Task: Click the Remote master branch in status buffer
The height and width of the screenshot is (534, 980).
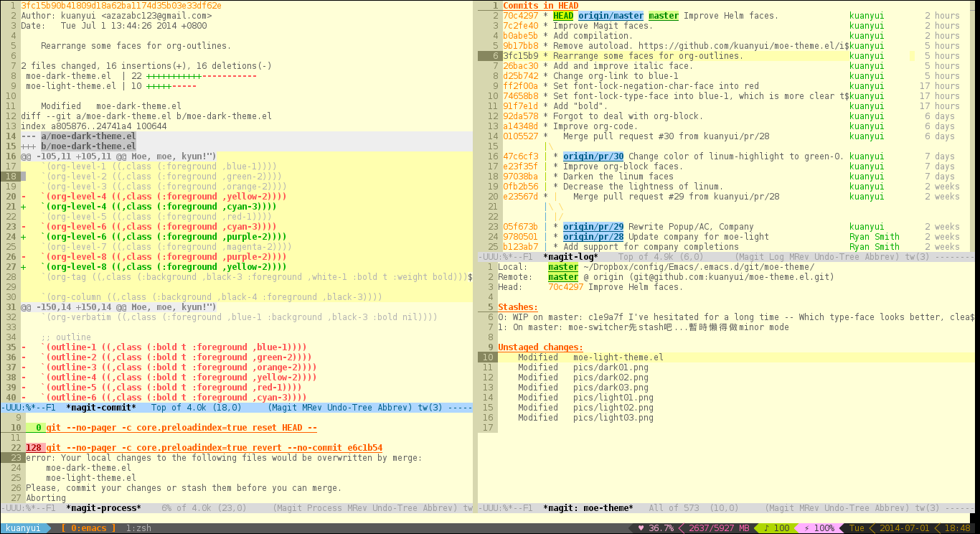Action: (x=563, y=277)
